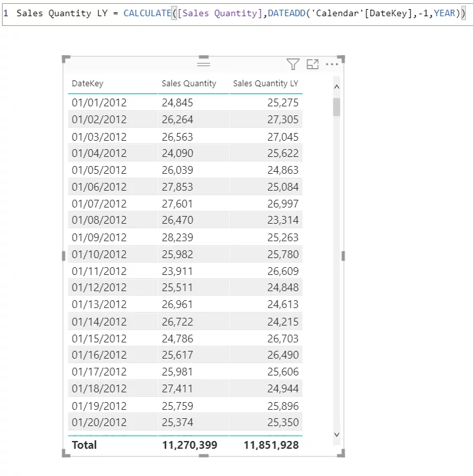Select the date cell 01/13/2012
473x476 pixels.
point(99,304)
